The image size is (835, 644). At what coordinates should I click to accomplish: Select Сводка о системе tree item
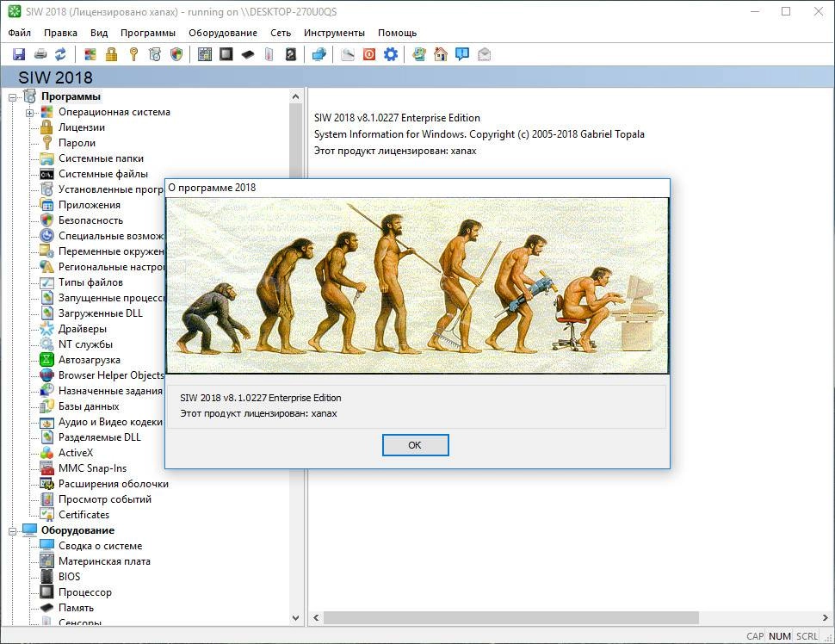101,546
